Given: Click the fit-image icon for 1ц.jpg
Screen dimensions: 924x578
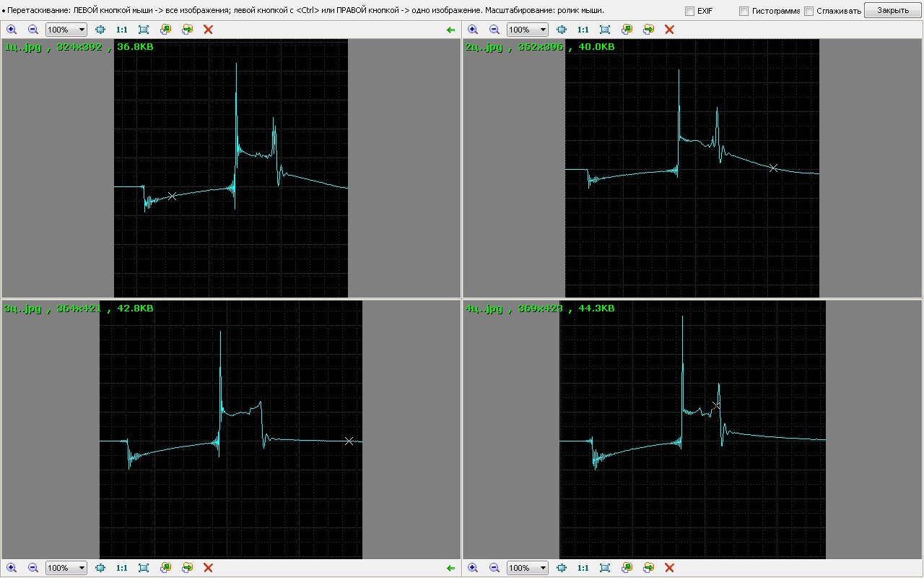Looking at the screenshot, I should (x=100, y=30).
